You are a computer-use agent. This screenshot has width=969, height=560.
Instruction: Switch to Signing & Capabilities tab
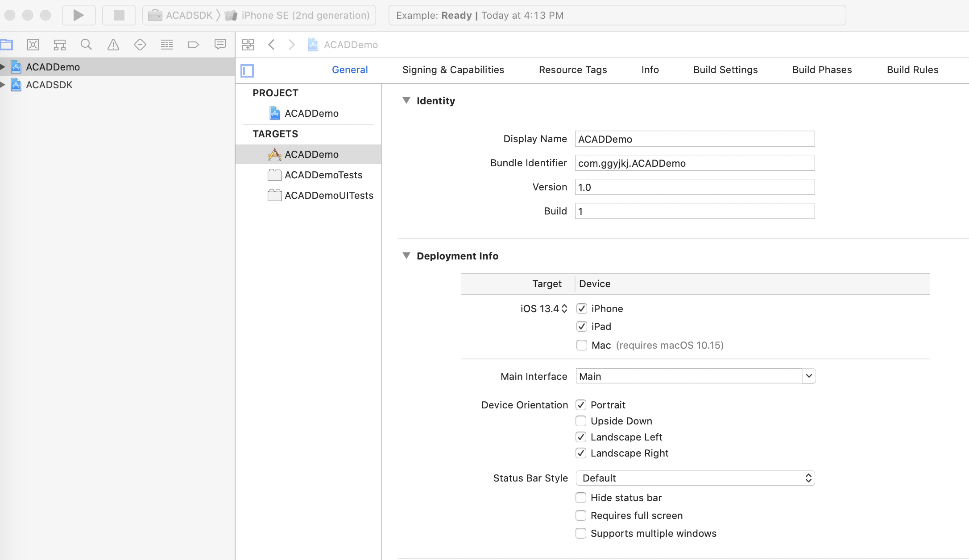click(x=453, y=70)
